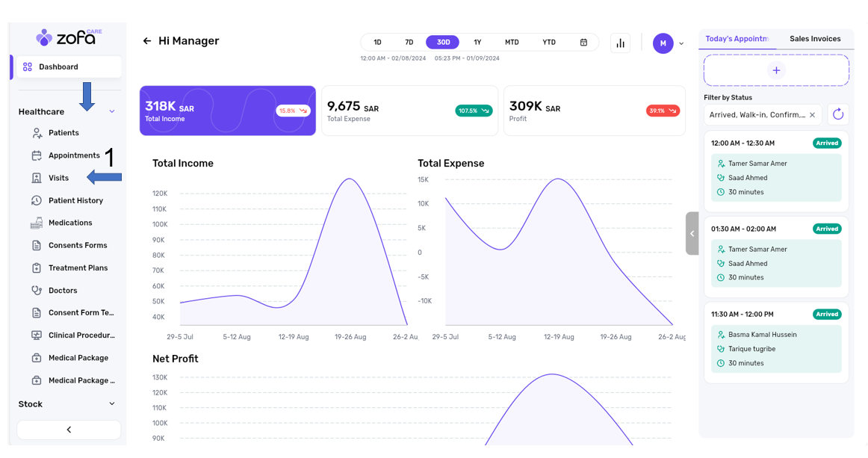Image resolution: width=868 pixels, height=458 pixels.
Task: Click the bar chart view icon
Action: click(620, 43)
